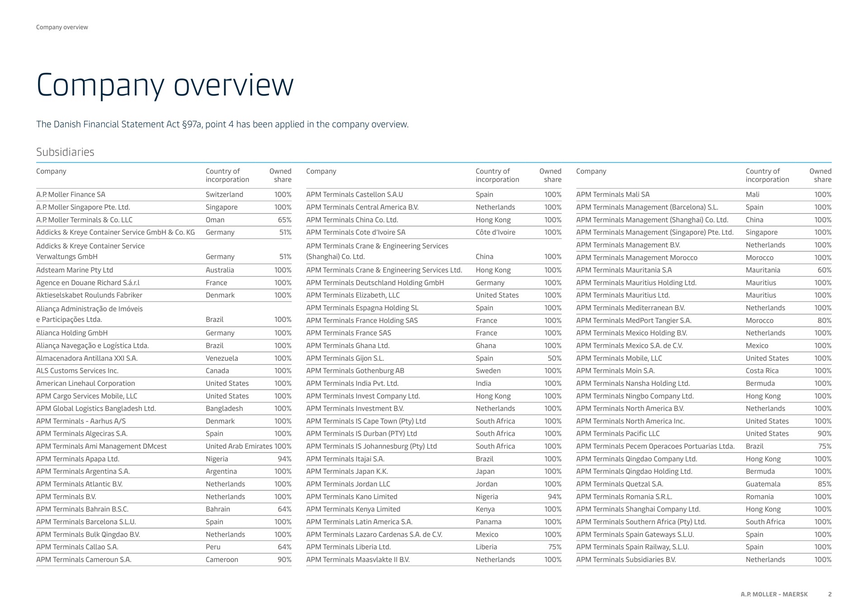
Task: Select 'APM Terminals MedPort Tangier S.A.' row
Action: [704, 321]
